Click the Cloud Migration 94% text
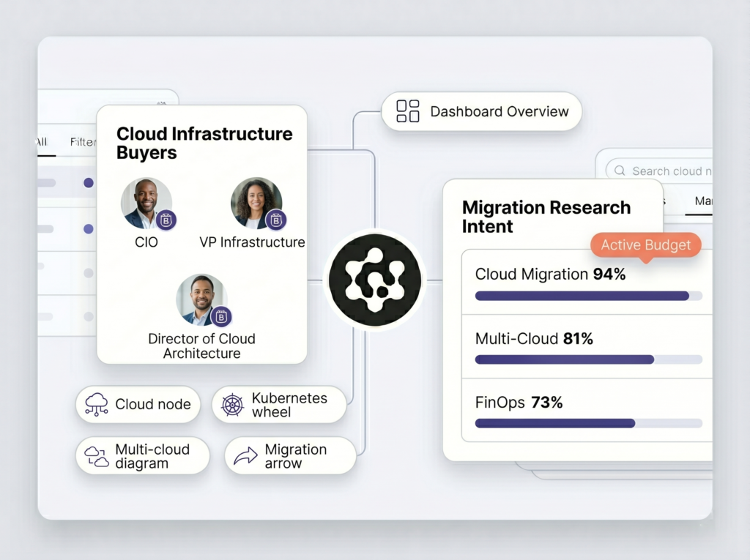Viewport: 750px width, 560px height. [x=550, y=274]
